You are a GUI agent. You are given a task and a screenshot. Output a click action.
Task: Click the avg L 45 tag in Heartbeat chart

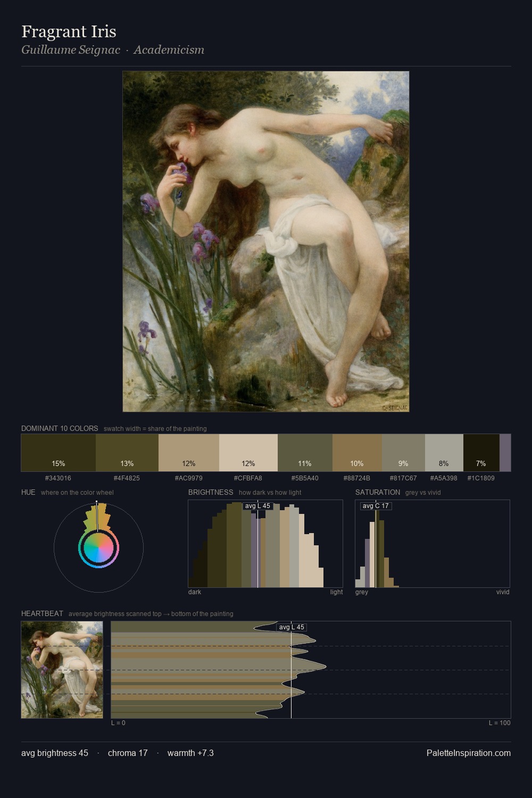click(292, 627)
